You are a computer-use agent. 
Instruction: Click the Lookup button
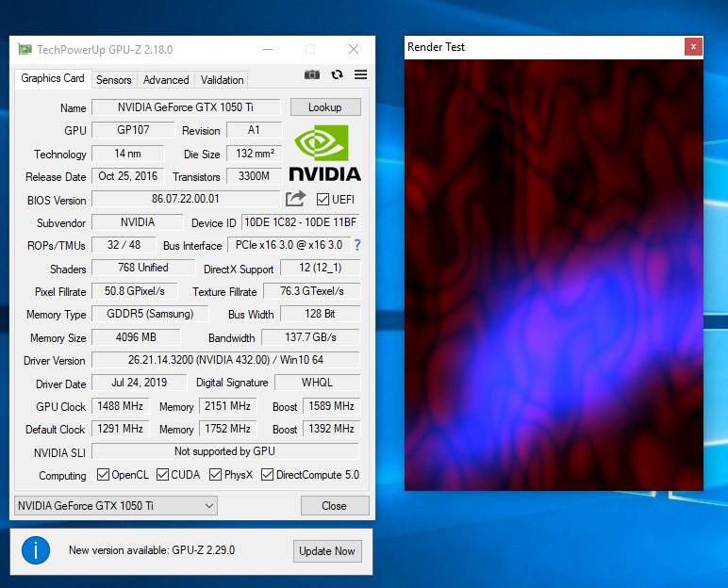[x=325, y=107]
